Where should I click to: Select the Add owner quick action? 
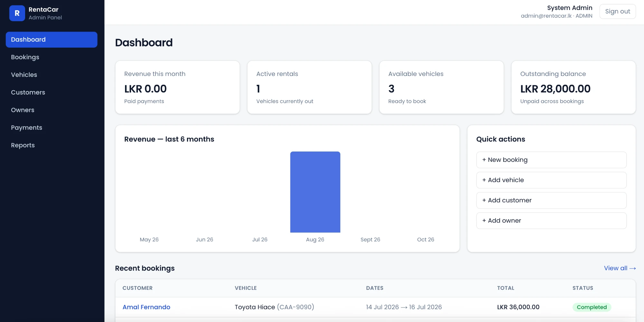tap(551, 221)
